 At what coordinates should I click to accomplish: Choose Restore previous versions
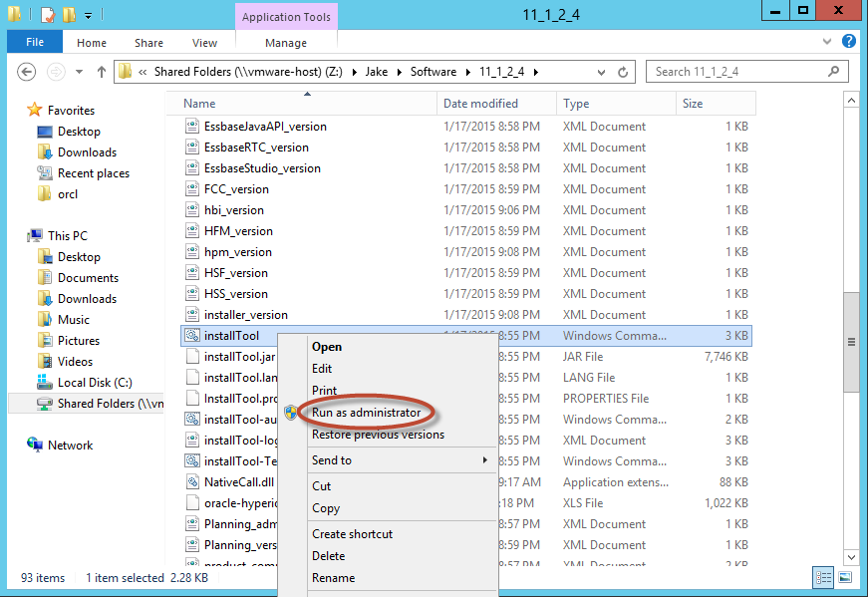378,435
